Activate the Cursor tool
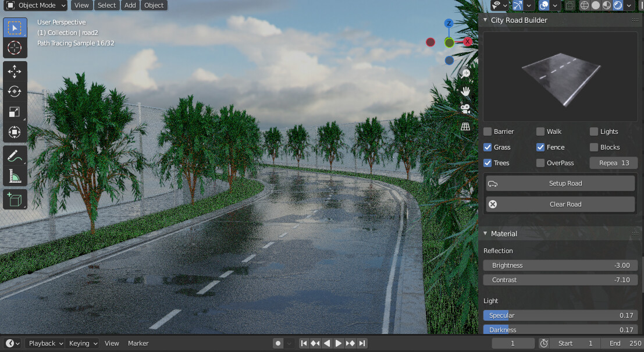 (15, 48)
